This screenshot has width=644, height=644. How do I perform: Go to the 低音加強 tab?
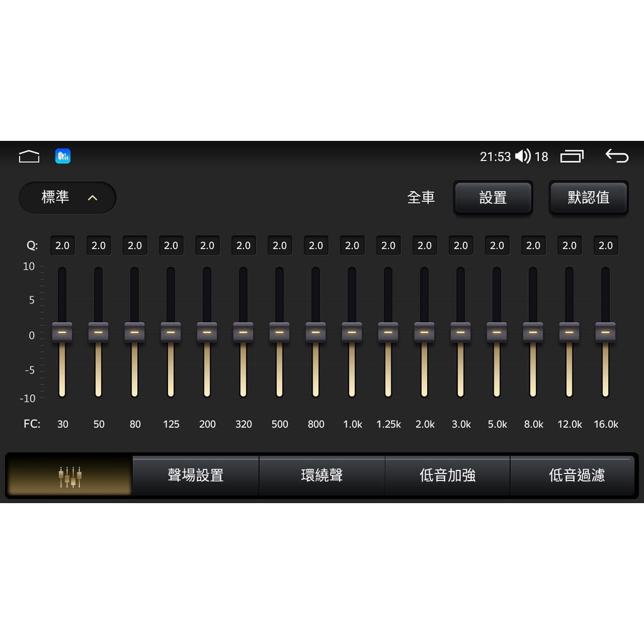coord(447,476)
